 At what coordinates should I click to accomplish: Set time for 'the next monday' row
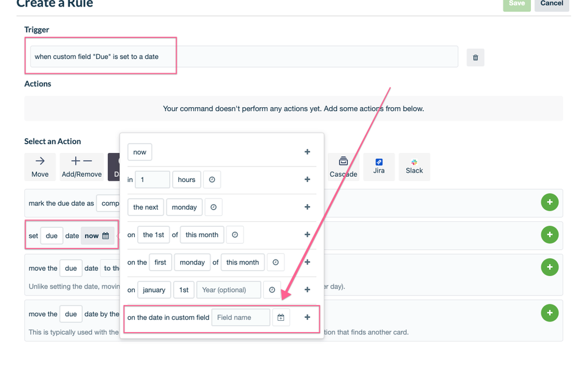coord(214,207)
